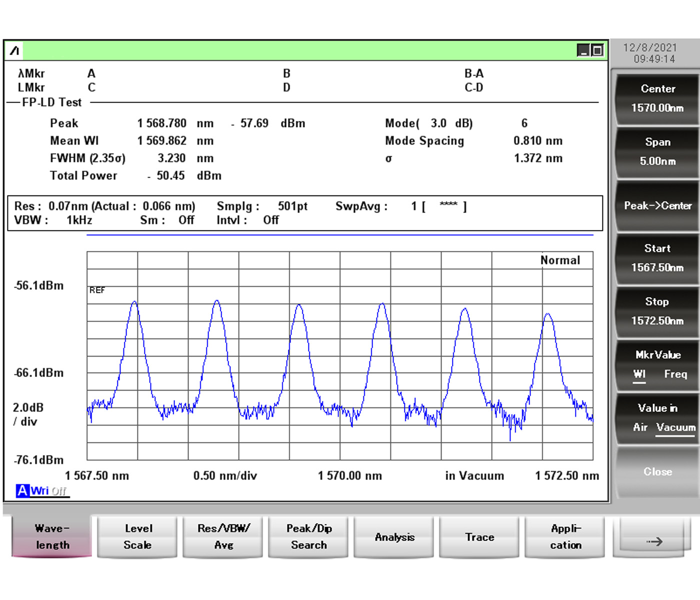Open Res/VBW/Avg settings menu
Image resolution: width=700 pixels, height=600 pixels.
(x=223, y=536)
